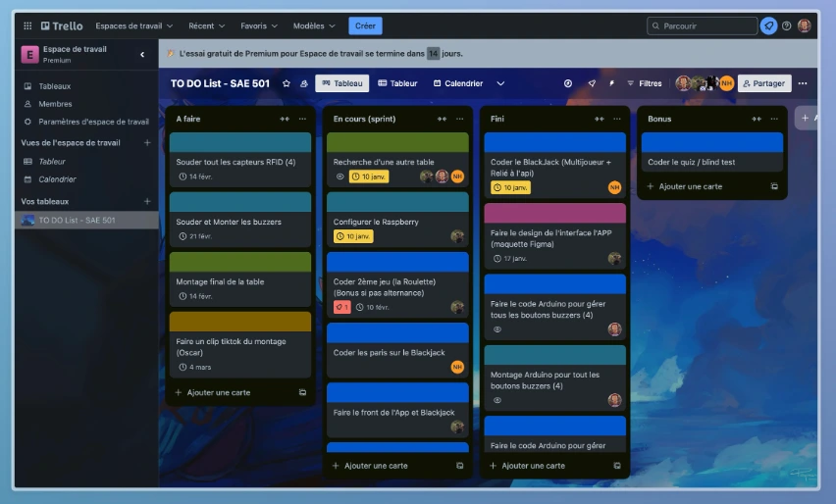Click the Parcourir search field
This screenshot has height=504, width=836.
point(702,25)
